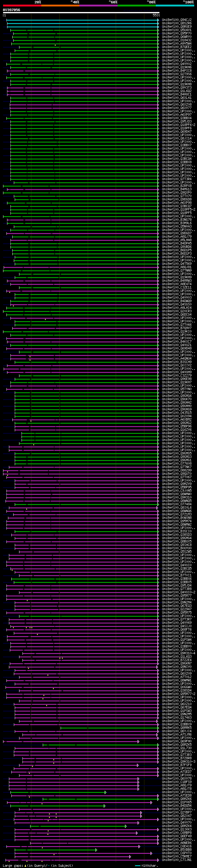Open hit UniRef100_O18432
Screen dimensions: 197x868
177,40
